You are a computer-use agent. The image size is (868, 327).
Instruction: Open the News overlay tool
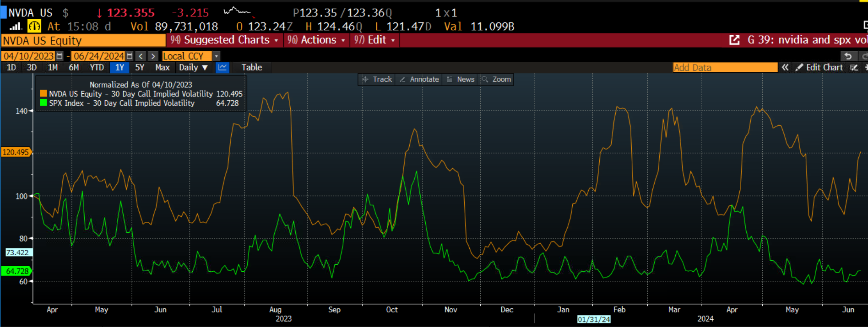[x=461, y=79]
